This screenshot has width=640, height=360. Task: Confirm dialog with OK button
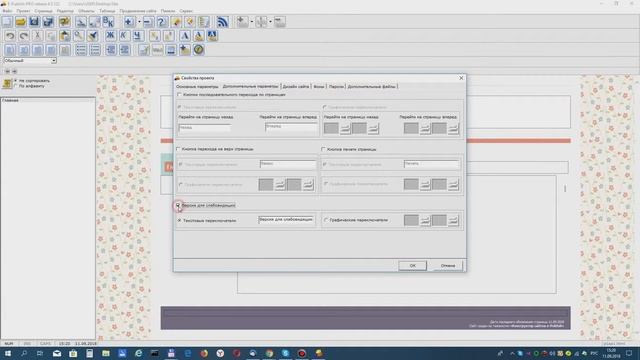(413, 266)
